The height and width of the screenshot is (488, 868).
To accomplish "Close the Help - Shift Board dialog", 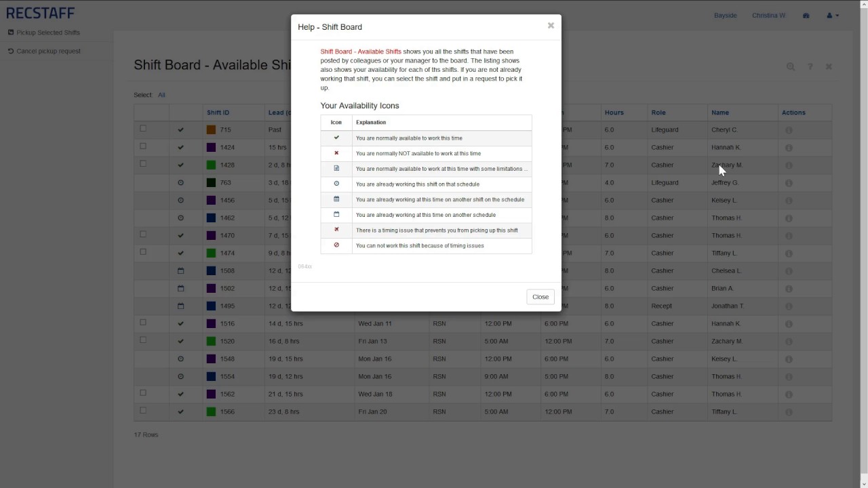I will tap(540, 297).
